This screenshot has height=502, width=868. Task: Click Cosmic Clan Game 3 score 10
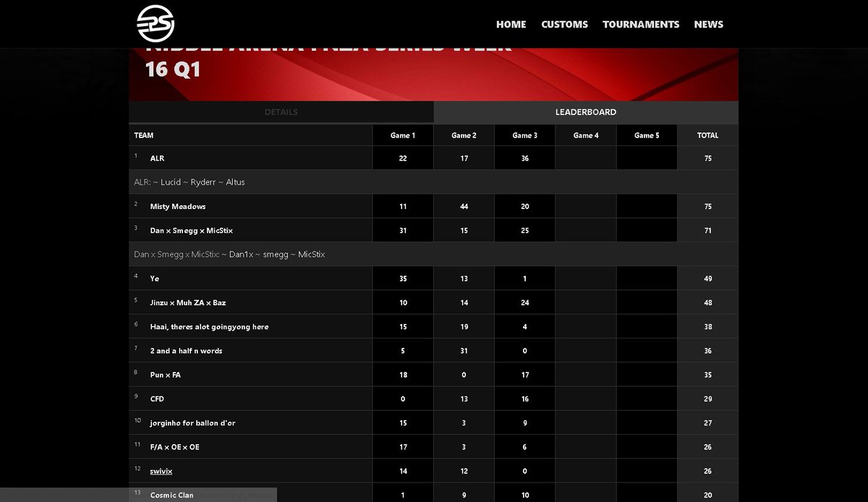pyautogui.click(x=524, y=495)
